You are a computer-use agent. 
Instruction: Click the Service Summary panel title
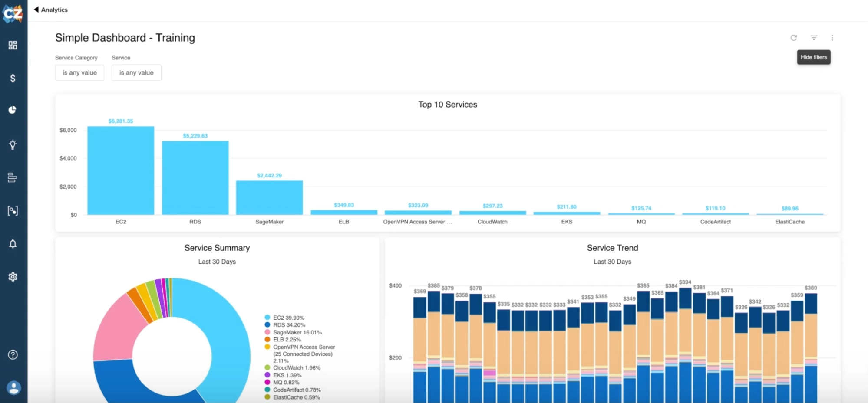coord(217,248)
